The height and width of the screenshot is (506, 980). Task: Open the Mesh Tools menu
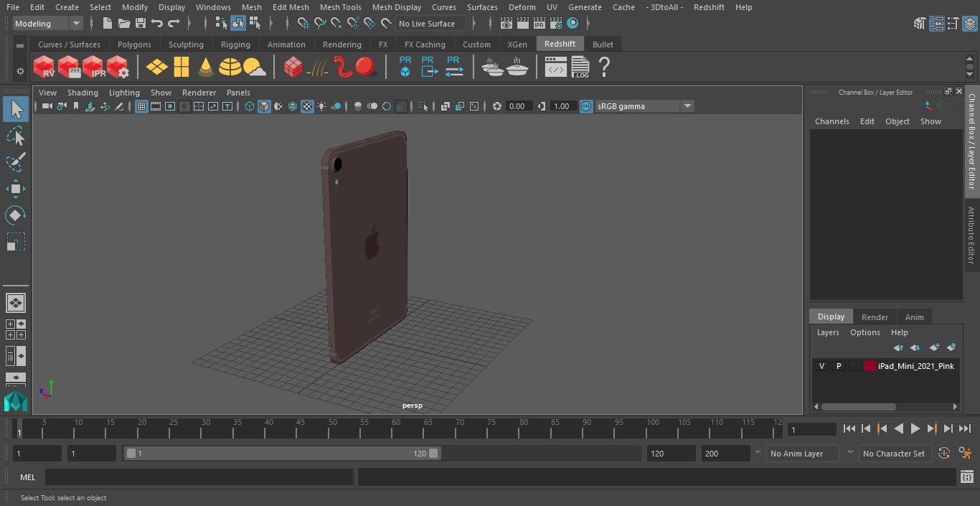coord(340,7)
